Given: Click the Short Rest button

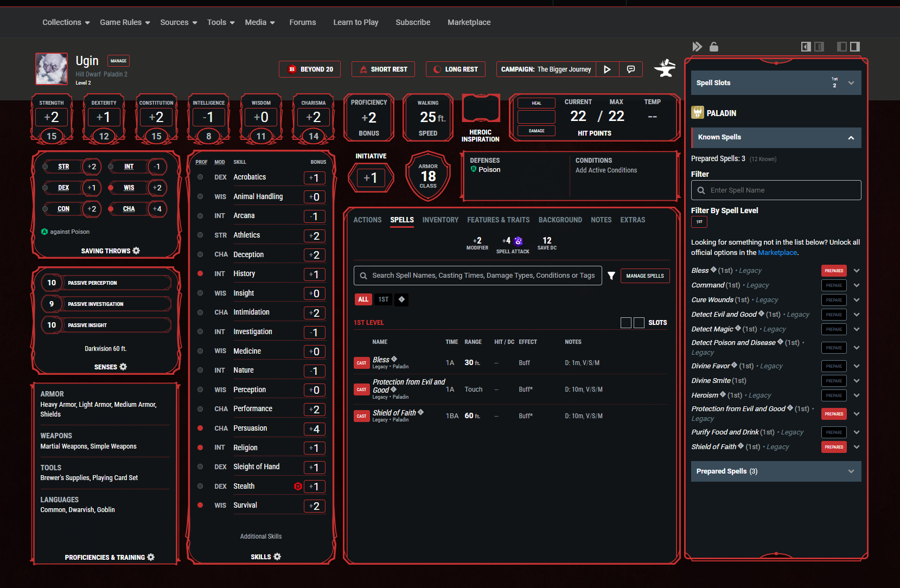Looking at the screenshot, I should coord(383,69).
